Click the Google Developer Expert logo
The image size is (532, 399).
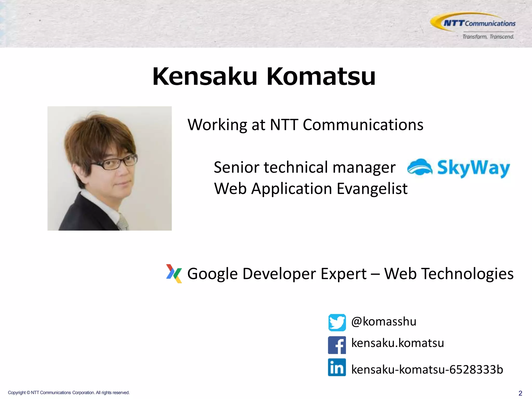(x=174, y=274)
